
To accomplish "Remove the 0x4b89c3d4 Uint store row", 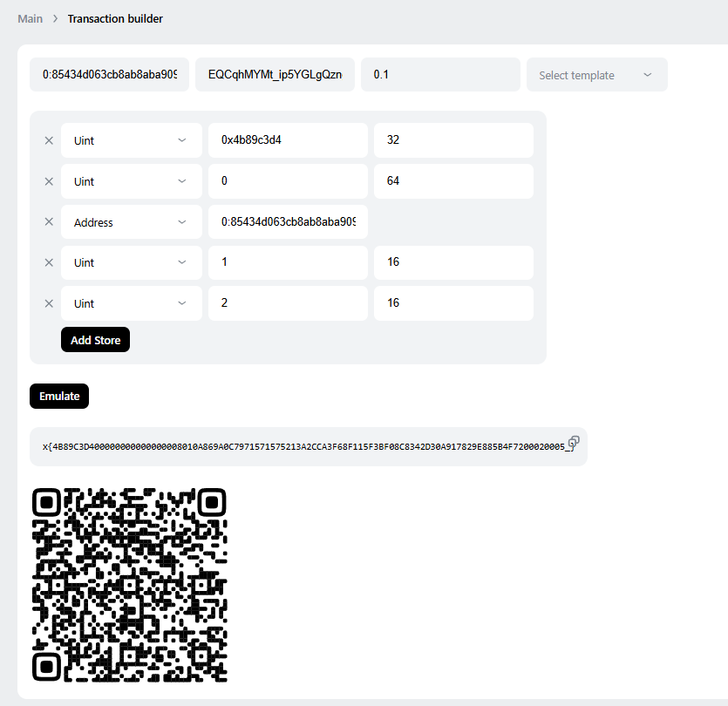I will (x=49, y=140).
